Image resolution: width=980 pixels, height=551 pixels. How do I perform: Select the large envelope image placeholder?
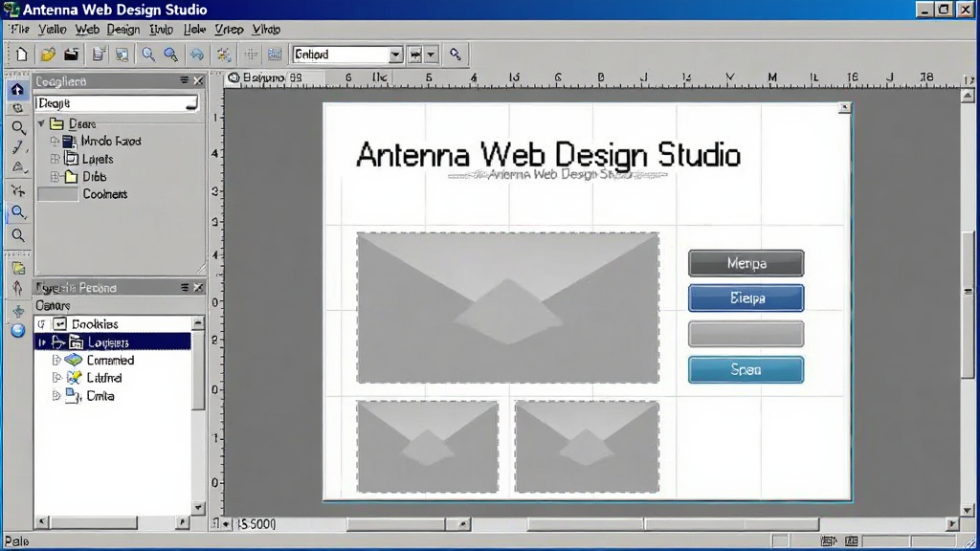pyautogui.click(x=507, y=308)
